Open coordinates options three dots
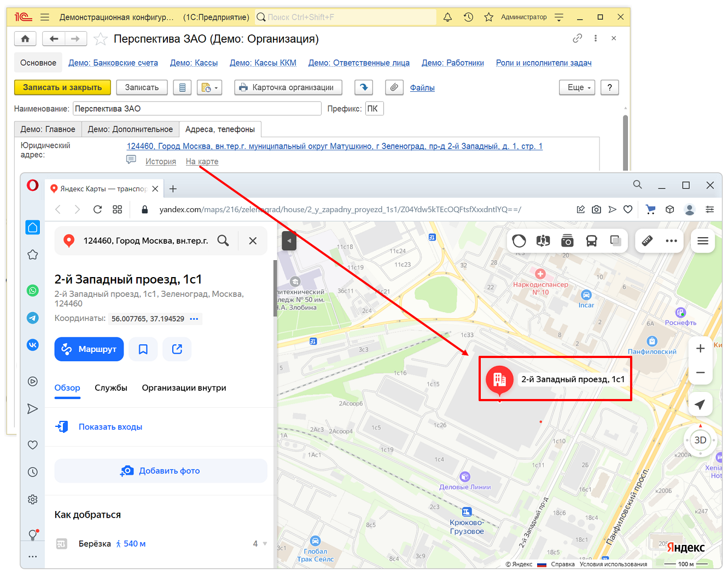Image resolution: width=728 pixels, height=575 pixels. tap(194, 319)
